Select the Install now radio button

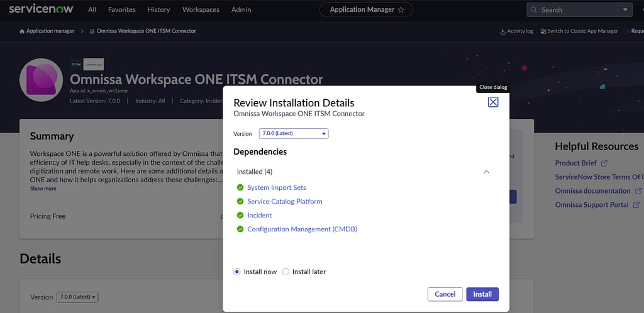tap(236, 272)
